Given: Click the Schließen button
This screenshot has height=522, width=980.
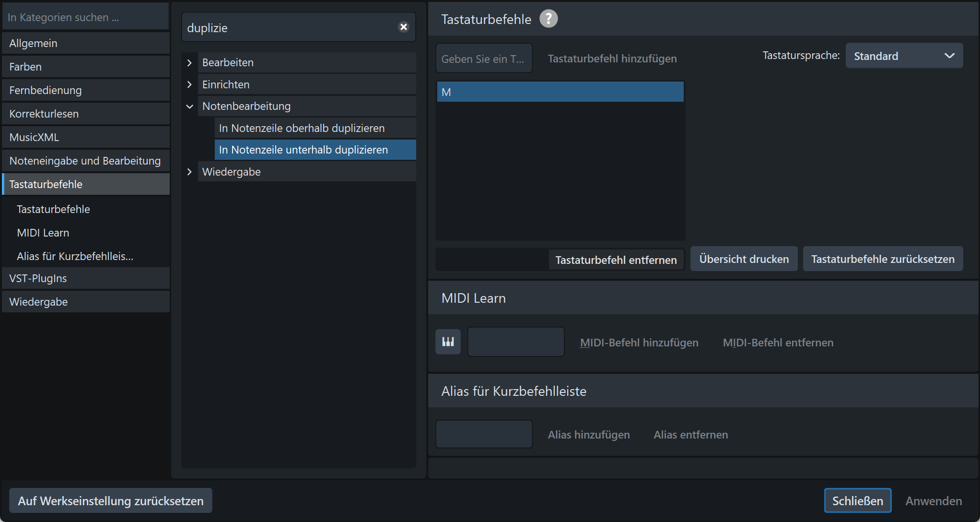Looking at the screenshot, I should (857, 501).
